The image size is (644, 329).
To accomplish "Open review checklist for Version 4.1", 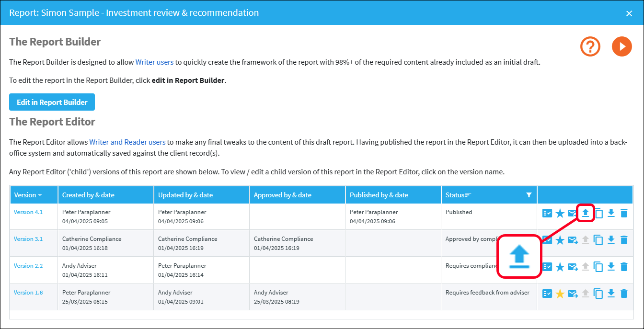I will 547,213.
